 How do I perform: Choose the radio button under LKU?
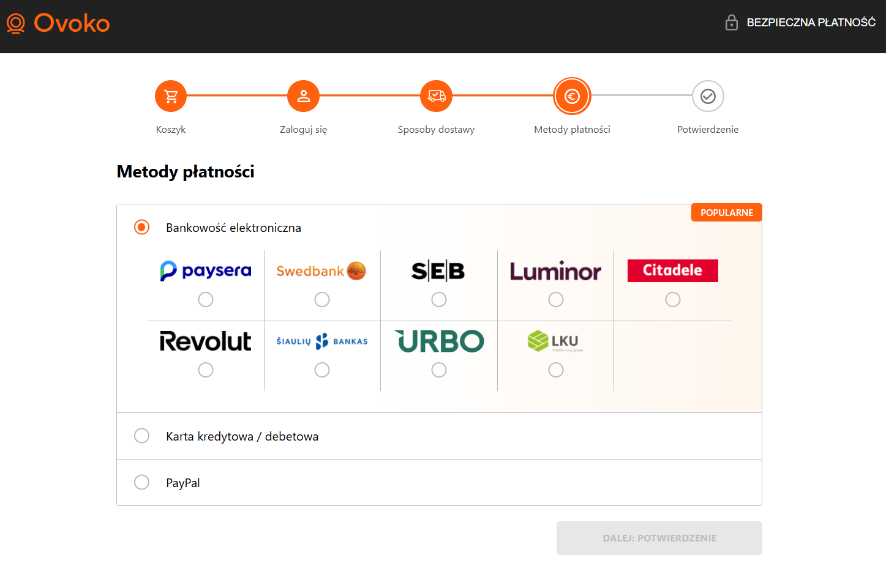click(556, 370)
